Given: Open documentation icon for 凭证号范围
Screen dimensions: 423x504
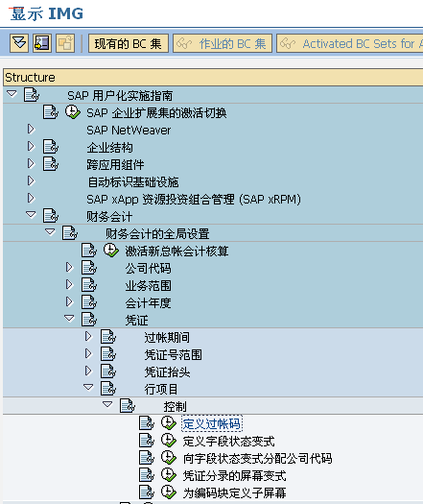Looking at the screenshot, I should 108,354.
